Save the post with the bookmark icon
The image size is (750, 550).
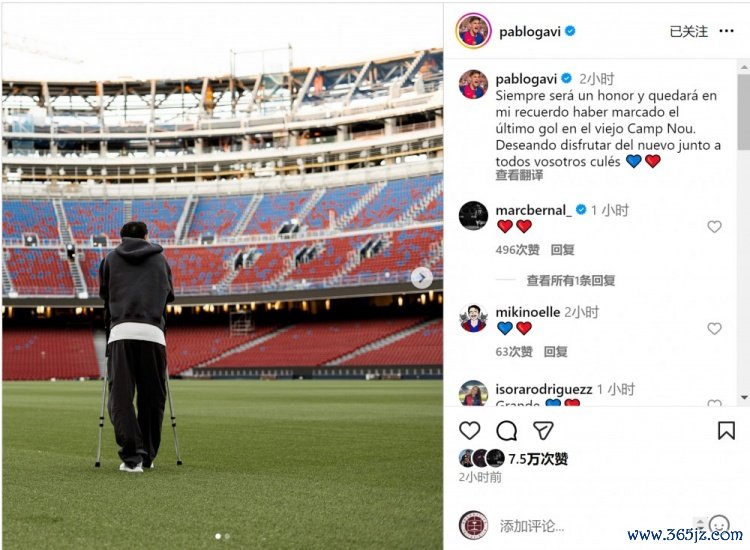[x=726, y=430]
